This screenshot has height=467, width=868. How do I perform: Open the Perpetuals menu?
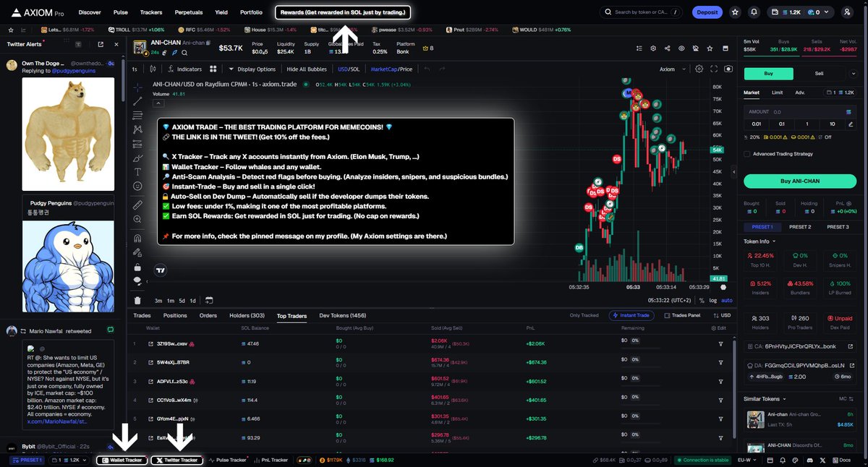click(x=188, y=12)
